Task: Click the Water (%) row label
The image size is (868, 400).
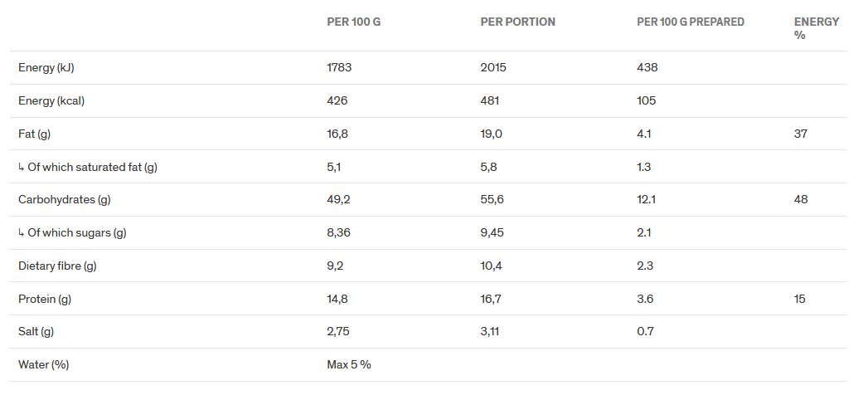Action: [x=43, y=364]
